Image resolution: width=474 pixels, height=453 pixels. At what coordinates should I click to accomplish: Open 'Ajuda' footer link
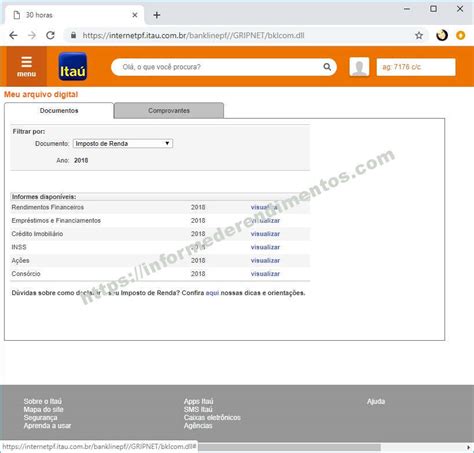pos(376,401)
